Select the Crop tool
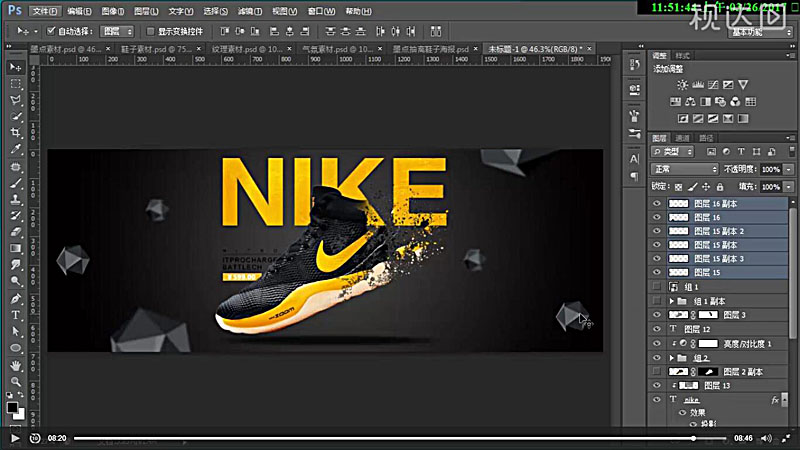Image resolution: width=800 pixels, height=450 pixels. [x=16, y=133]
